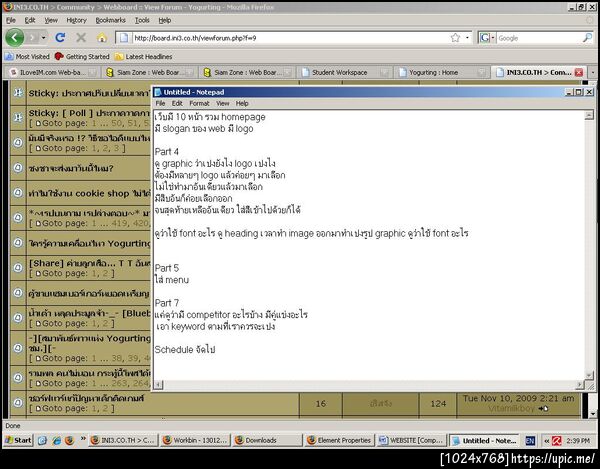Open Firefox History menu
This screenshot has height=469, width=600.
77,20
